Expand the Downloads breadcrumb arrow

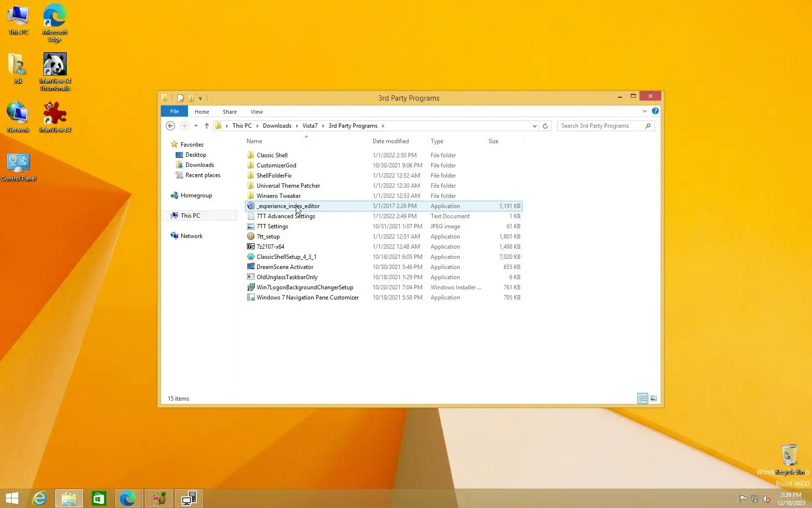tap(297, 126)
